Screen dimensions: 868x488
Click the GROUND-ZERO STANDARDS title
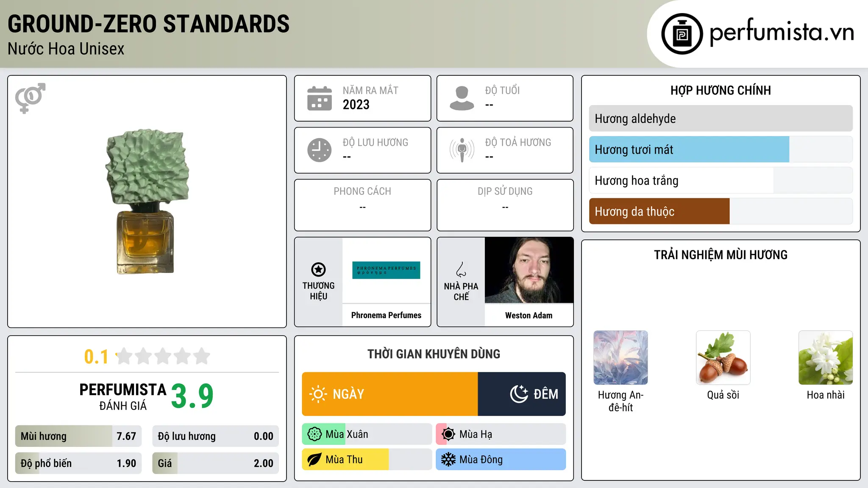[x=149, y=24]
